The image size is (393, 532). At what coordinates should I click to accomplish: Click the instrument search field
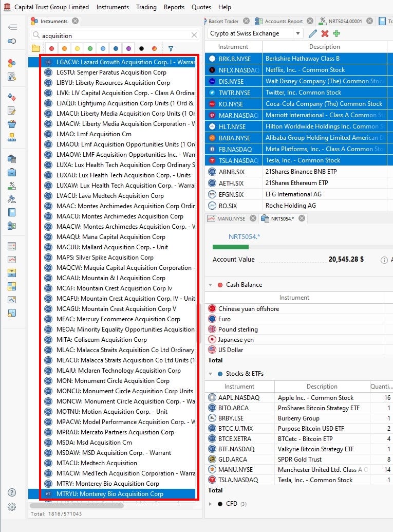(115, 35)
